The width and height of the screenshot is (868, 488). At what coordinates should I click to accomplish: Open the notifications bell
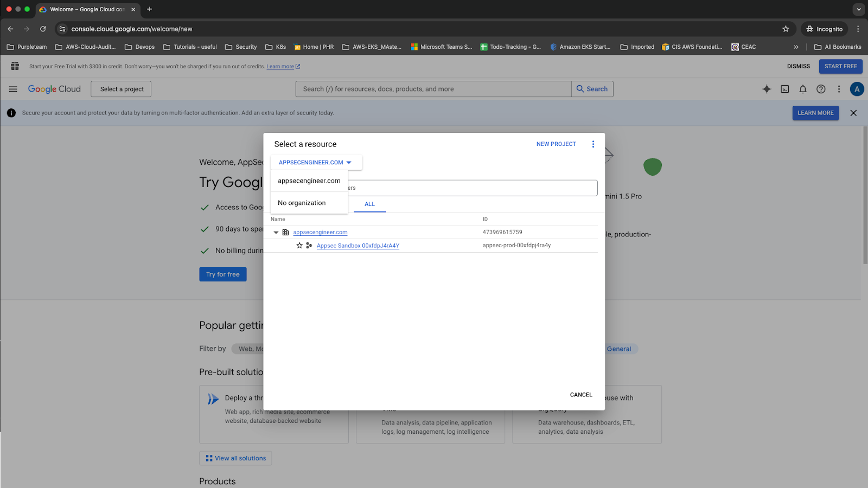(x=803, y=89)
